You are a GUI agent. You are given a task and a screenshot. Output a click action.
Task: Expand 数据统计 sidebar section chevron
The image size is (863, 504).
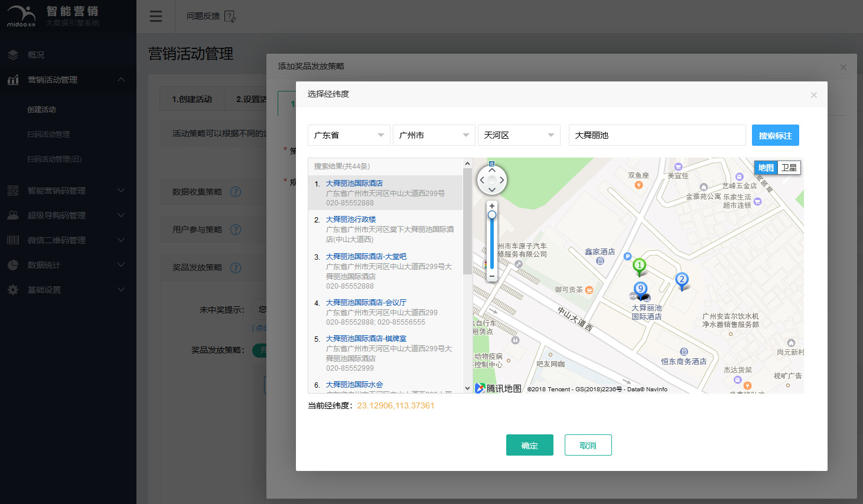point(121,265)
